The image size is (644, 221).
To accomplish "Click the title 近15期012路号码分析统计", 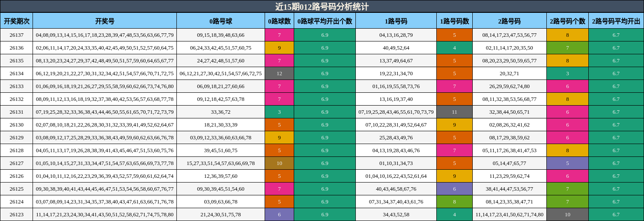I will [322, 6].
